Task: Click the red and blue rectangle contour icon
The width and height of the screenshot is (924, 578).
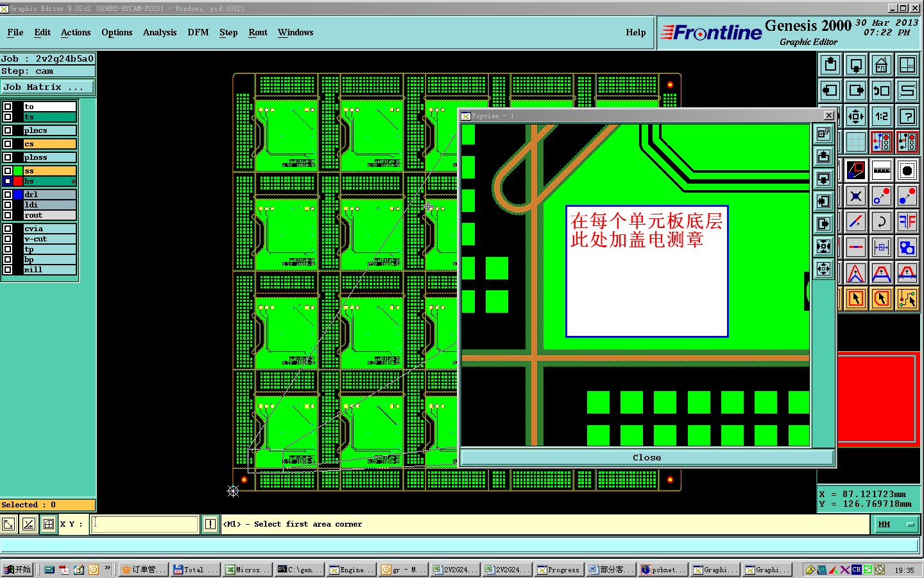Action: pyautogui.click(x=856, y=170)
